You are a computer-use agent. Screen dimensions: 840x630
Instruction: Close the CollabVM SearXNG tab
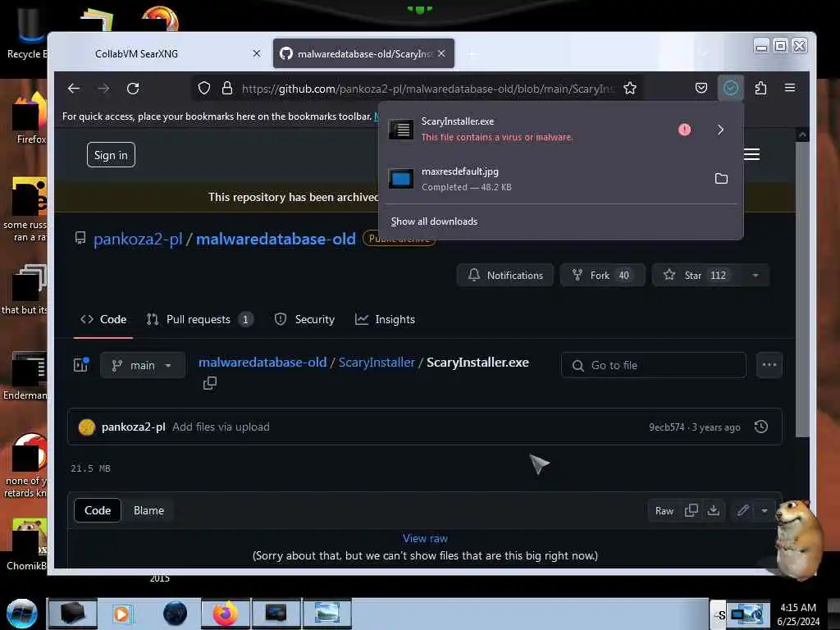coord(257,53)
